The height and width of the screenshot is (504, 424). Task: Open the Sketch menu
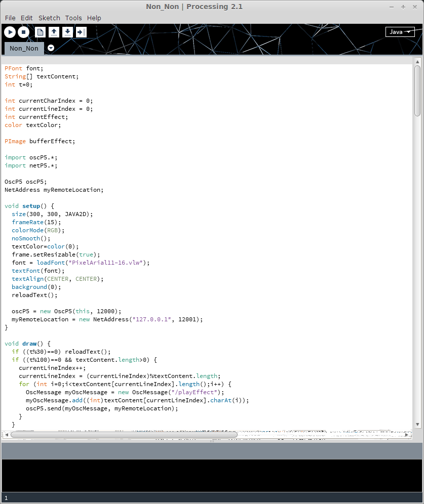pyautogui.click(x=49, y=18)
